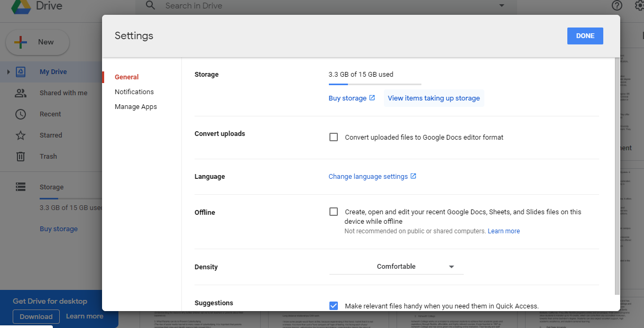Click the Trash bin icon
Viewport: 644px width, 328px height.
[x=21, y=157]
